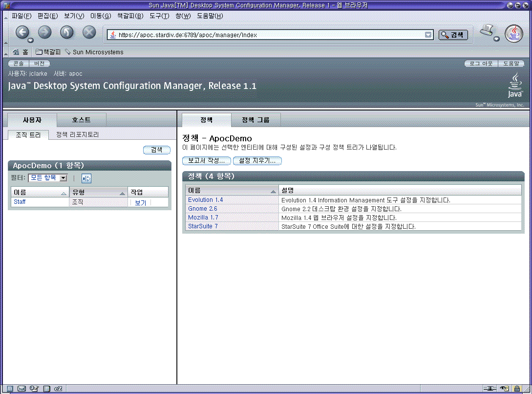Open the Gnome 2.6 policy link

pos(203,209)
